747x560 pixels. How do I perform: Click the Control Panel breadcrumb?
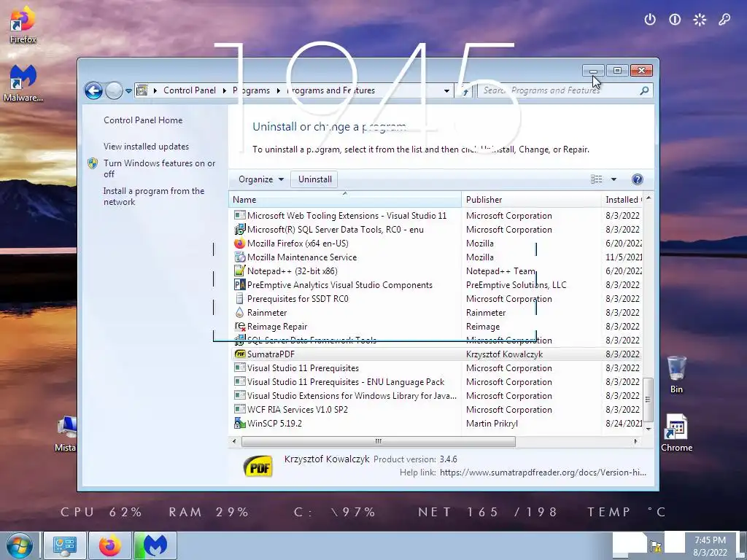point(189,90)
